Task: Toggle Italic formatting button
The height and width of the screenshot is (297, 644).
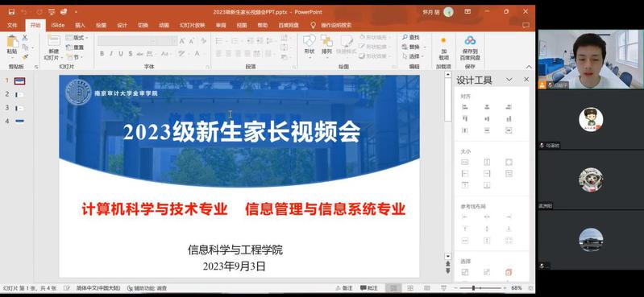Action: (111, 54)
